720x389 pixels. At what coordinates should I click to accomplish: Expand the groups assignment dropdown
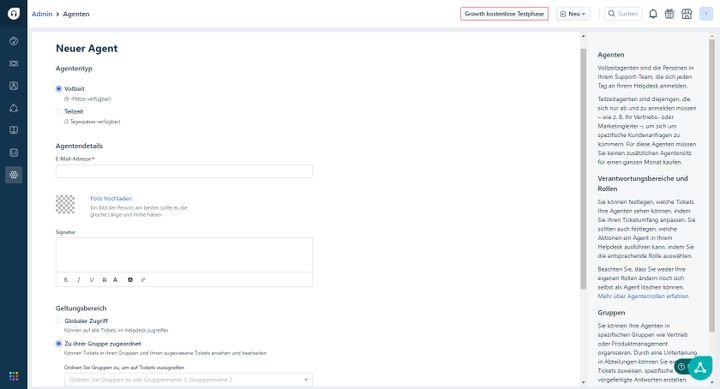[x=188, y=380]
